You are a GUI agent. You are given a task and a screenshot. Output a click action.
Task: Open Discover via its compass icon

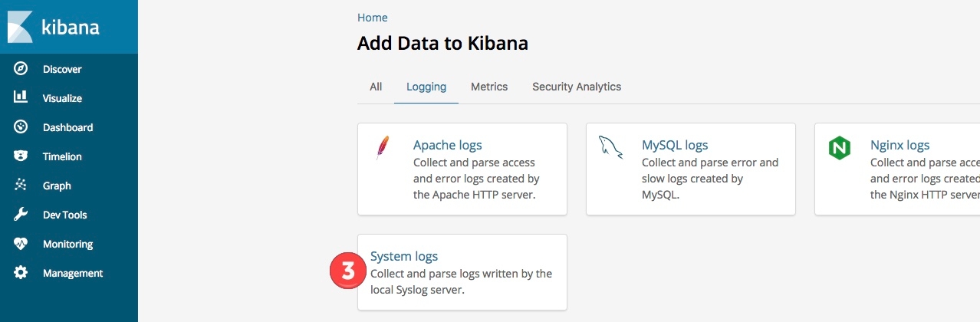coord(21,69)
